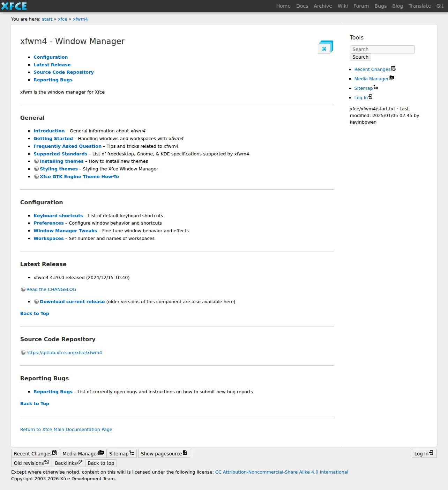Click xfce in the breadcrumb trail

pyautogui.click(x=62, y=19)
